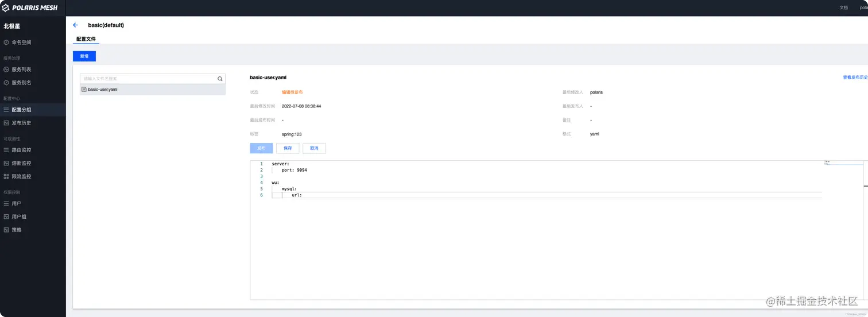Screen dimensions: 868x317
Task: Place cursor on the server: line in the editor
Action: click(281, 164)
